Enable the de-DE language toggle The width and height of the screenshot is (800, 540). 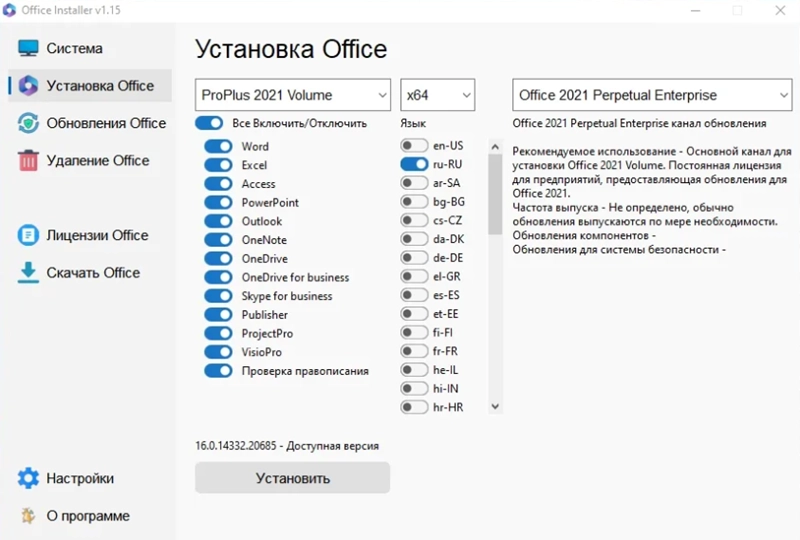point(414,258)
